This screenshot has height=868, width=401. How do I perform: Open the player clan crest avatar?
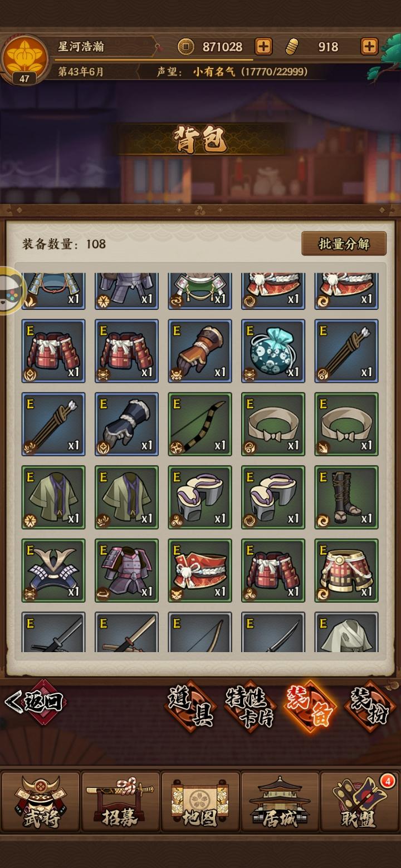24,59
